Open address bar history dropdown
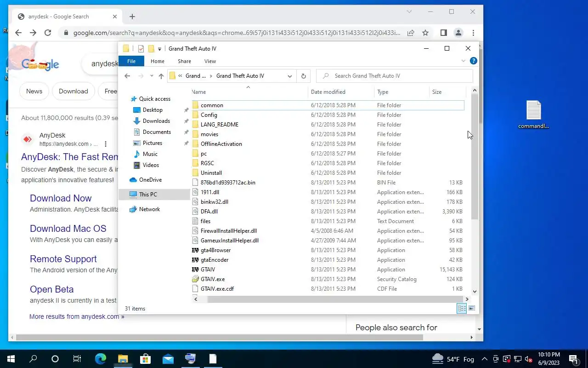Viewport: 588px width, 368px height. pos(290,76)
